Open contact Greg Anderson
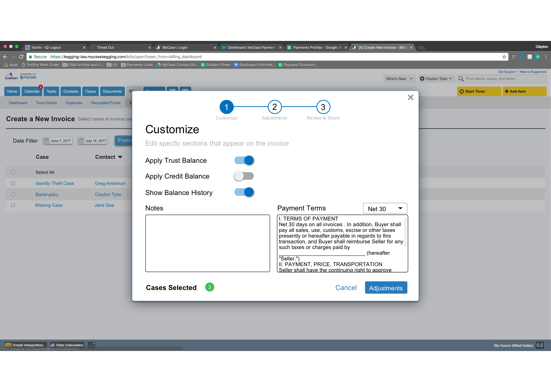 pyautogui.click(x=110, y=183)
